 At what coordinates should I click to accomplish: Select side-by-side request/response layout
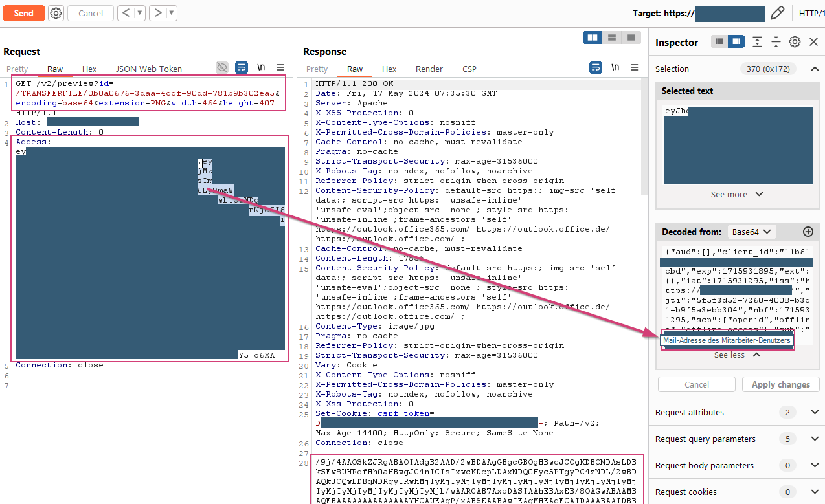pos(593,38)
